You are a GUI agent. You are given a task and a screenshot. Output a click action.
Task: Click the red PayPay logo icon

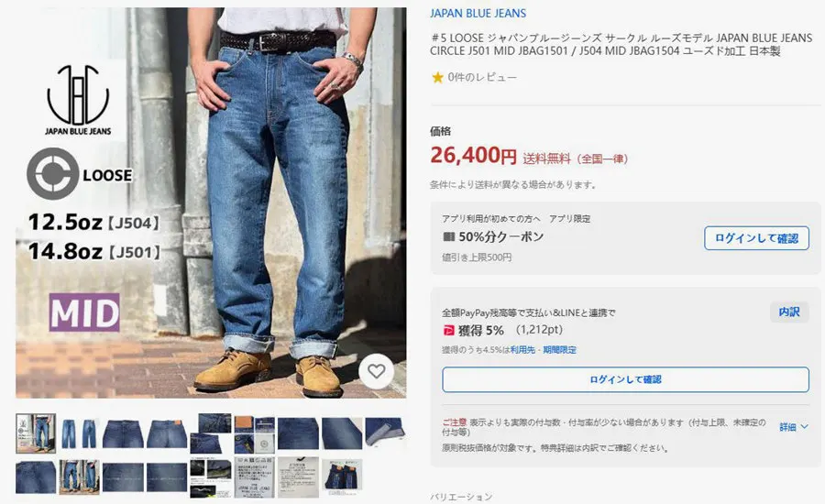(x=448, y=331)
